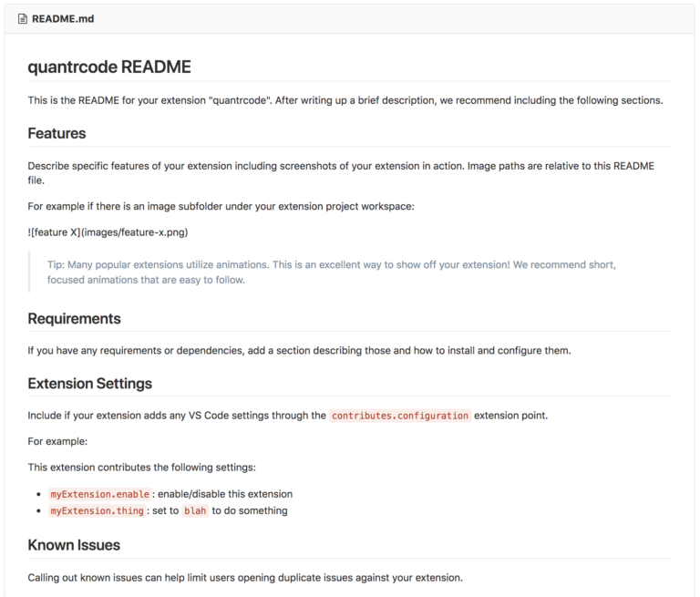
Task: Click the Tip blockquote about animations
Action: point(331,272)
